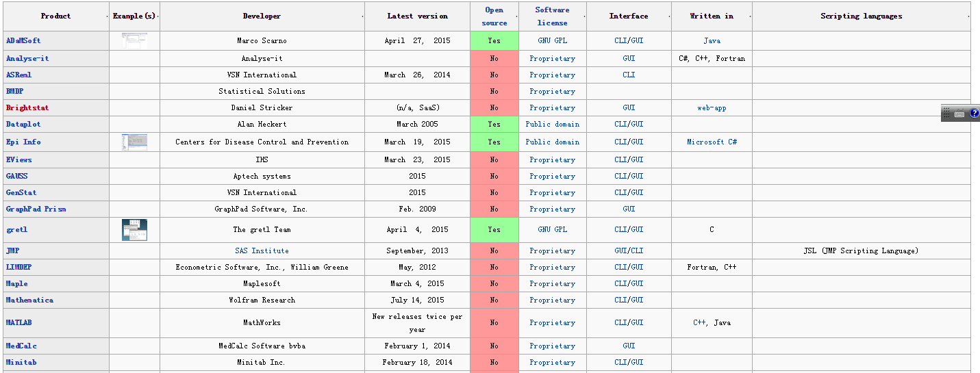Open the Epi Info product link
The width and height of the screenshot is (980, 373).
(x=23, y=142)
